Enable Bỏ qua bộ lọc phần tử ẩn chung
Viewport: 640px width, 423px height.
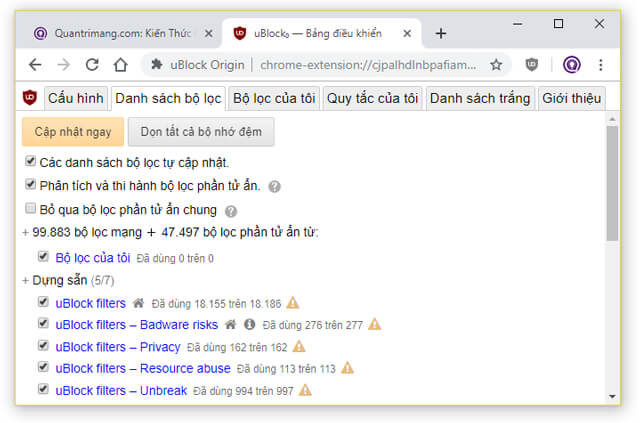tap(30, 208)
